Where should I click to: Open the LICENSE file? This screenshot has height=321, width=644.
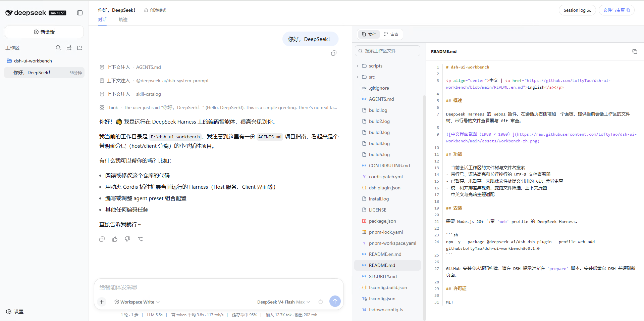click(x=387, y=210)
